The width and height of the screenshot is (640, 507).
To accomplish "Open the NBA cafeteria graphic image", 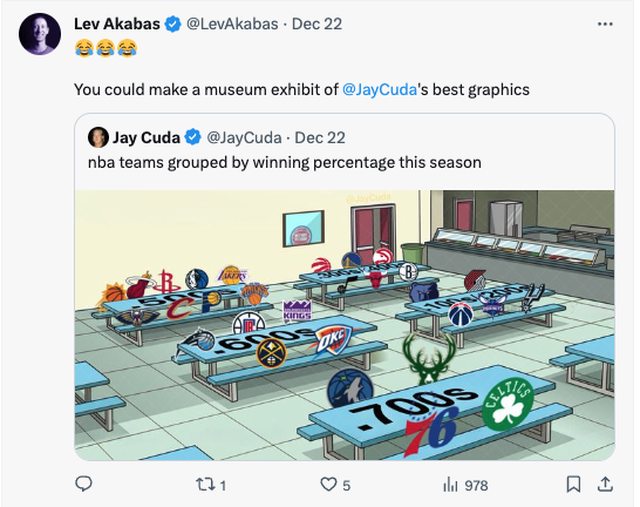I will 344,325.
